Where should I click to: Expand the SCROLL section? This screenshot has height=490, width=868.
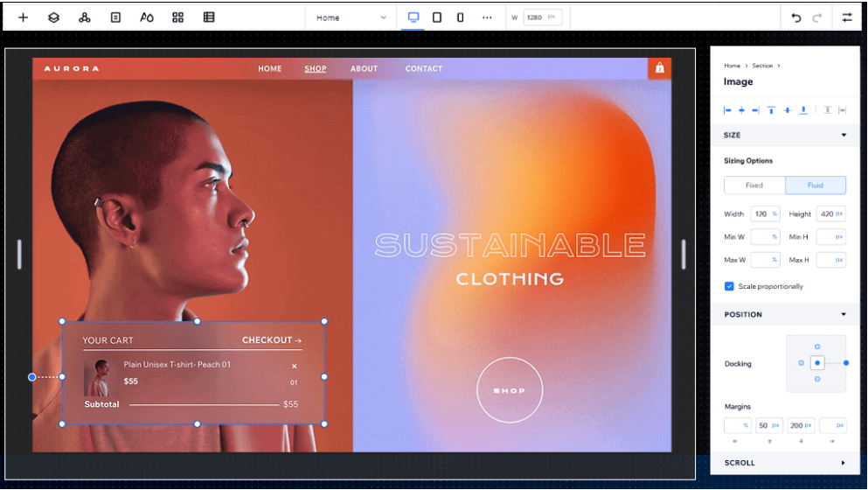click(x=844, y=462)
